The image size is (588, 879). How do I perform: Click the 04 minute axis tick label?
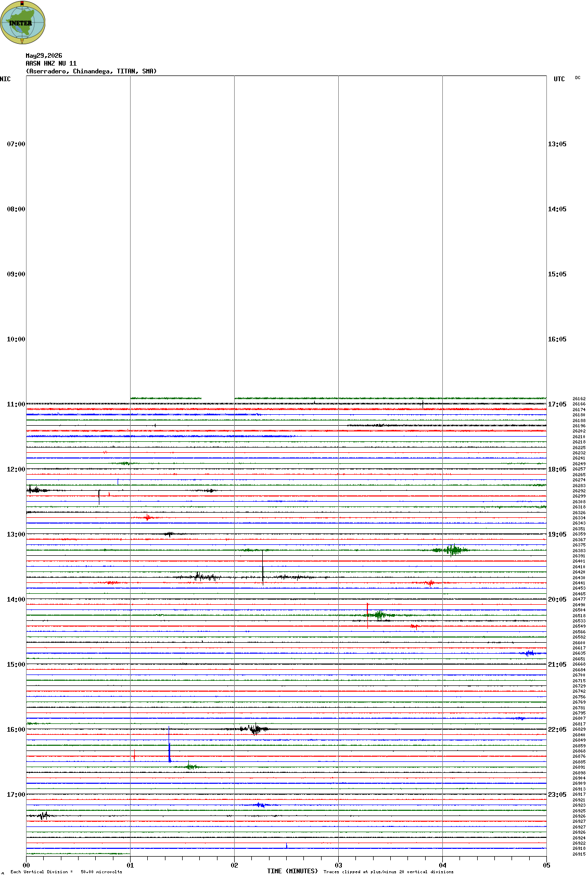coord(442,865)
